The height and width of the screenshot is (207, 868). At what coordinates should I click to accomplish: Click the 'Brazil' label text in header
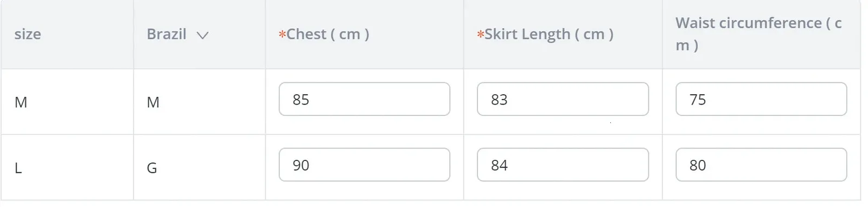(167, 34)
